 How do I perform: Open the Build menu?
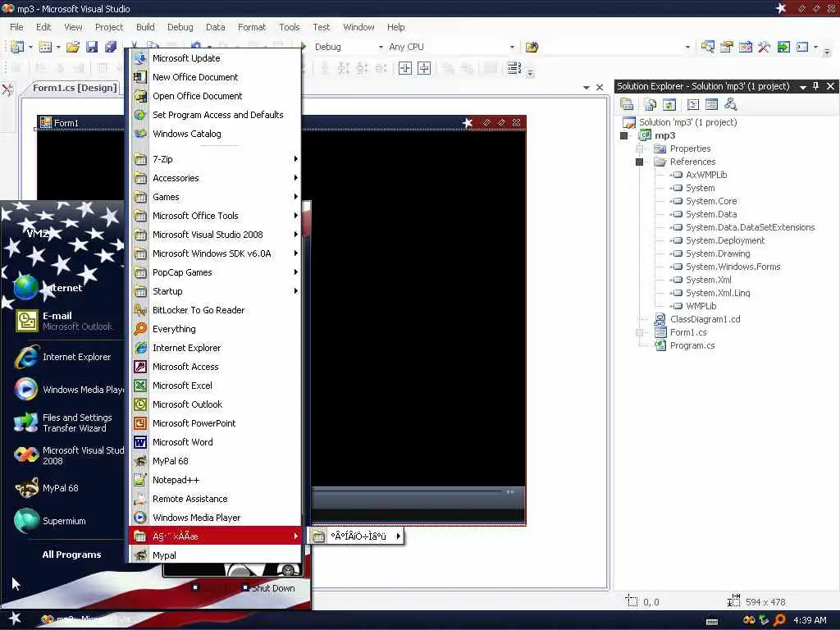click(x=145, y=27)
